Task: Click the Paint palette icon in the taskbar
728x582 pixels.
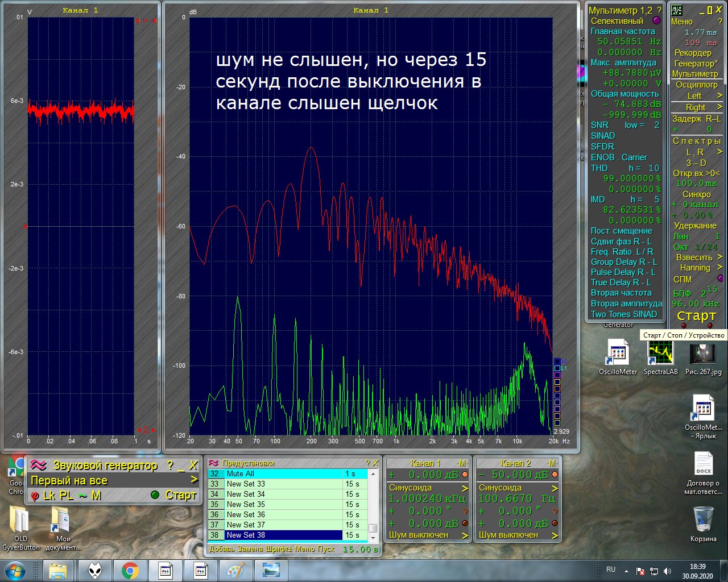Action: pos(235,570)
